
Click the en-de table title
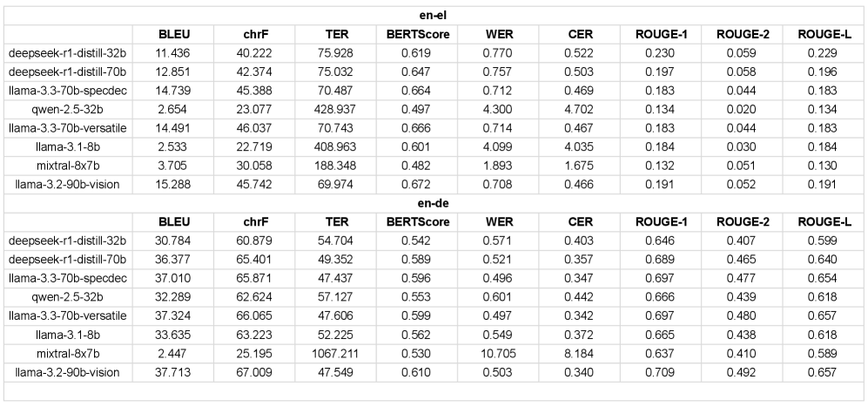(434, 202)
